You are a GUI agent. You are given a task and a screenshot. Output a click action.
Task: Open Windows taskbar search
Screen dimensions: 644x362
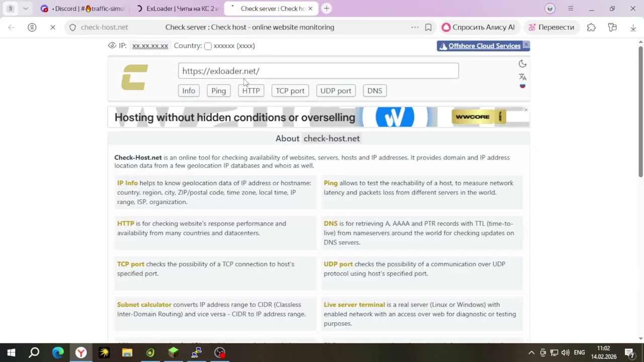(34, 352)
